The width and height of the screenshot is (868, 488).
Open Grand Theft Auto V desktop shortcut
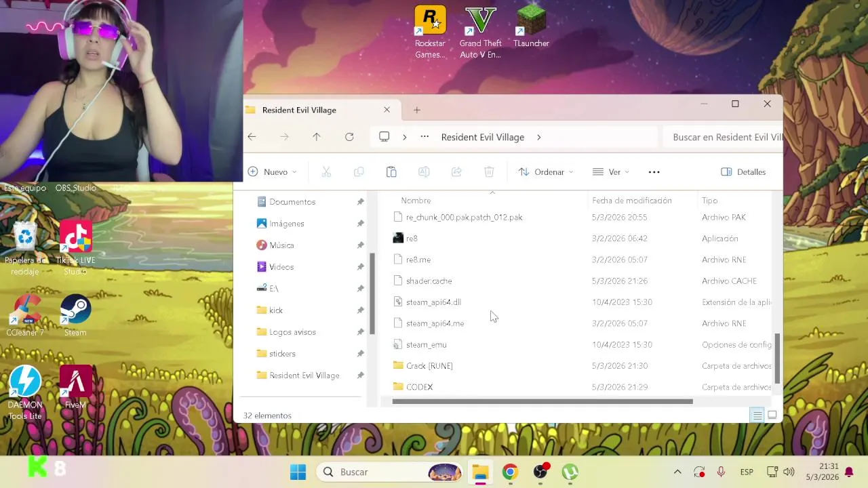point(480,32)
